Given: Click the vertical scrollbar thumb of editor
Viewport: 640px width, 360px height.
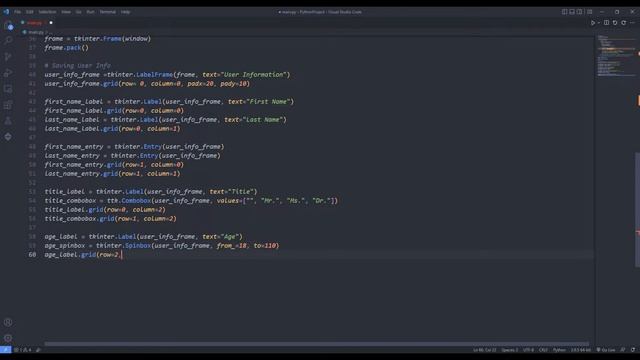Looking at the screenshot, I should tap(637, 209).
